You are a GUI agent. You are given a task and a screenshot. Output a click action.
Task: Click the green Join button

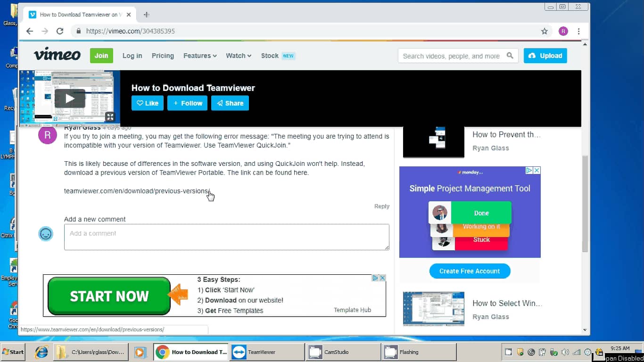101,56
